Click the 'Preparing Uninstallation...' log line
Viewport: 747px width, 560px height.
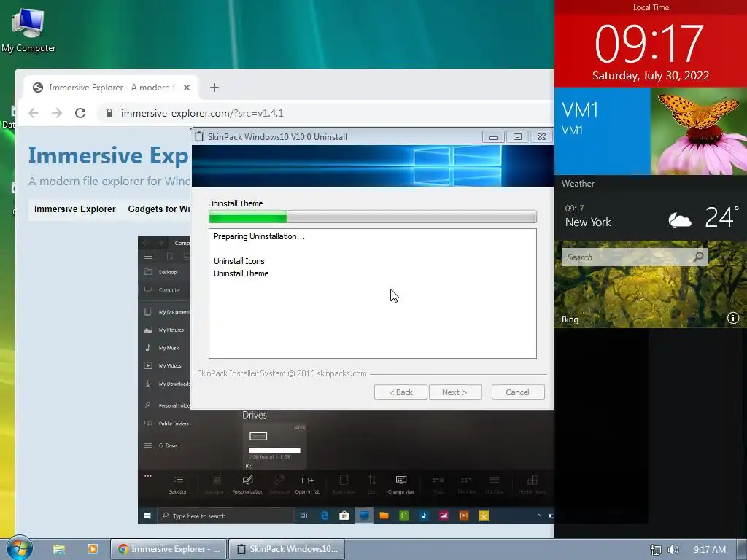click(x=259, y=236)
